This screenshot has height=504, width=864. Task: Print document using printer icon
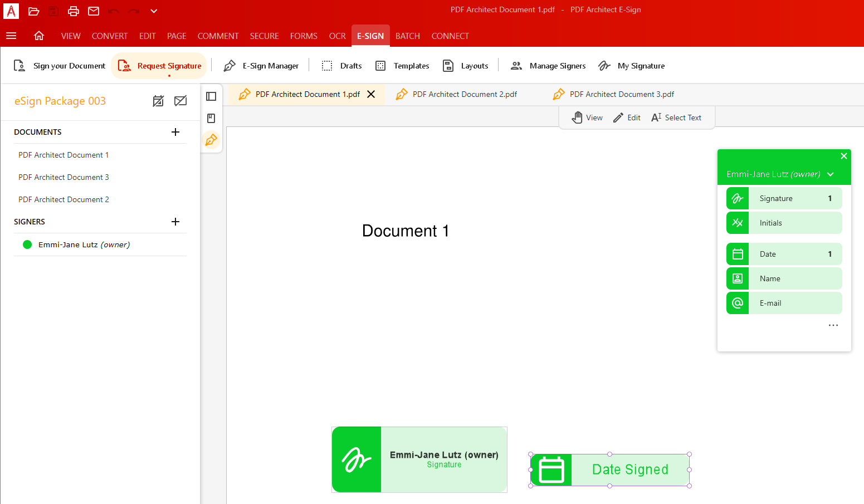[x=74, y=11]
